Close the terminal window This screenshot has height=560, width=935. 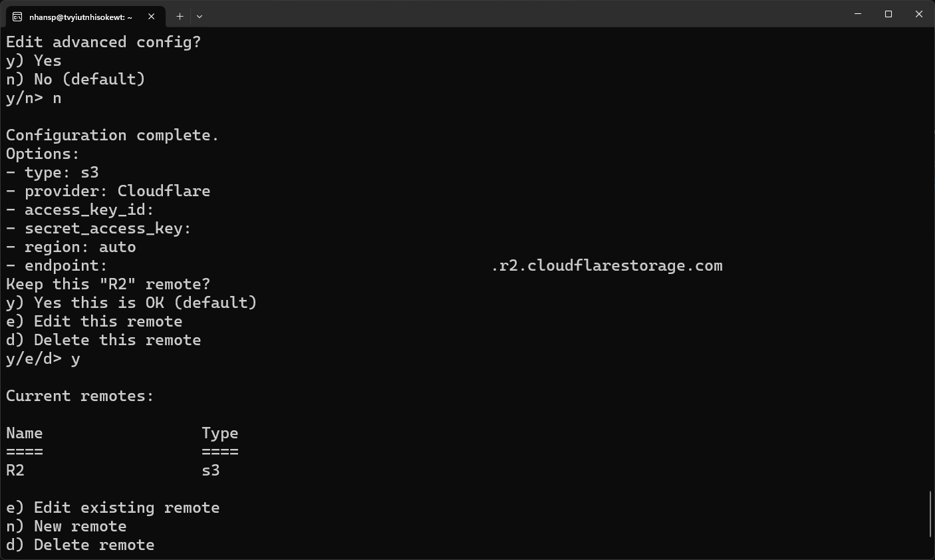point(919,14)
